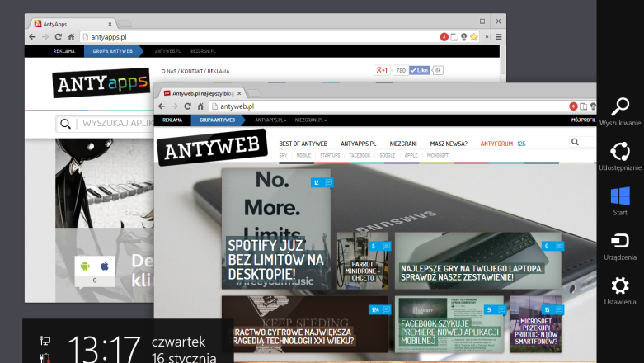Focus the antyweb.pl address bar
The height and width of the screenshot is (363, 644).
pos(388,106)
